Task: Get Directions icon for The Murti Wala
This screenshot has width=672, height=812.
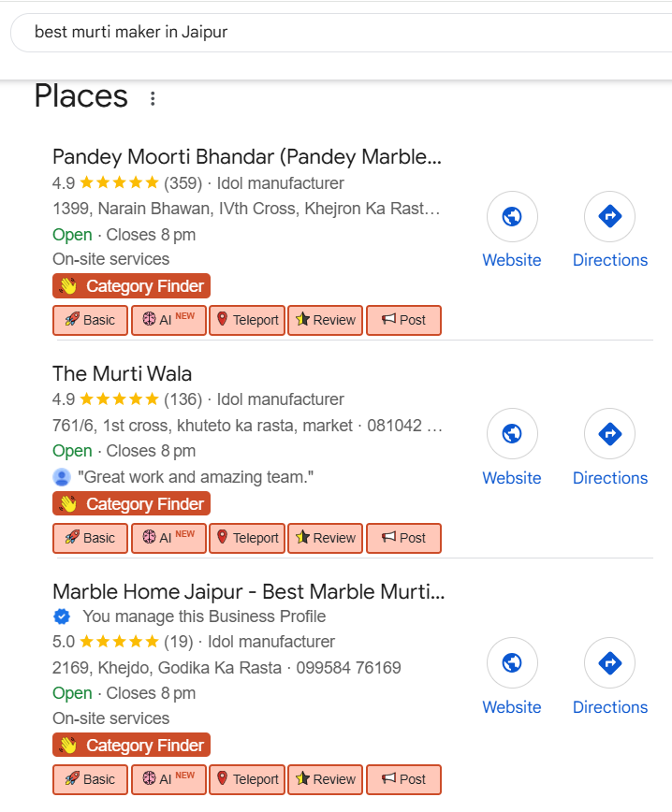Action: [x=609, y=434]
